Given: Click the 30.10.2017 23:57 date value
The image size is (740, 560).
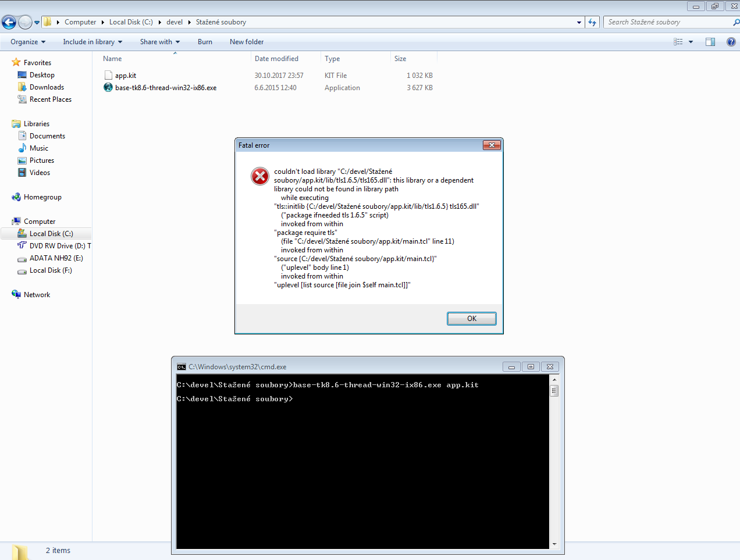Looking at the screenshot, I should click(x=279, y=76).
